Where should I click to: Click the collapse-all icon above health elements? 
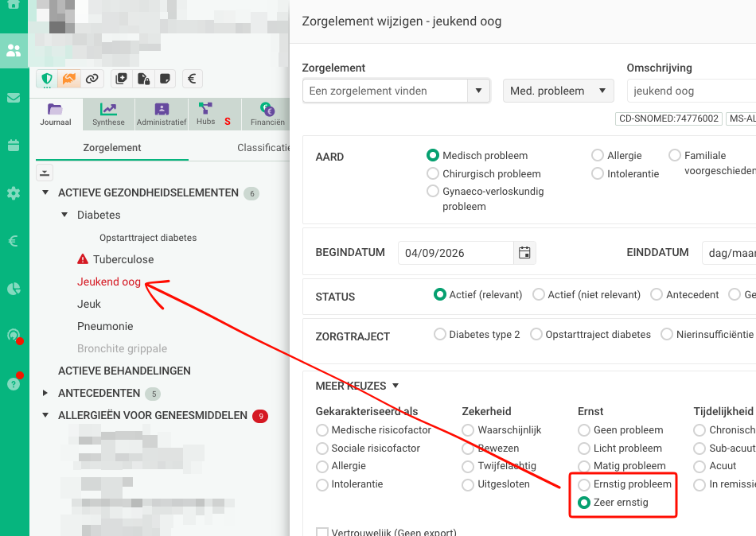pyautogui.click(x=45, y=173)
